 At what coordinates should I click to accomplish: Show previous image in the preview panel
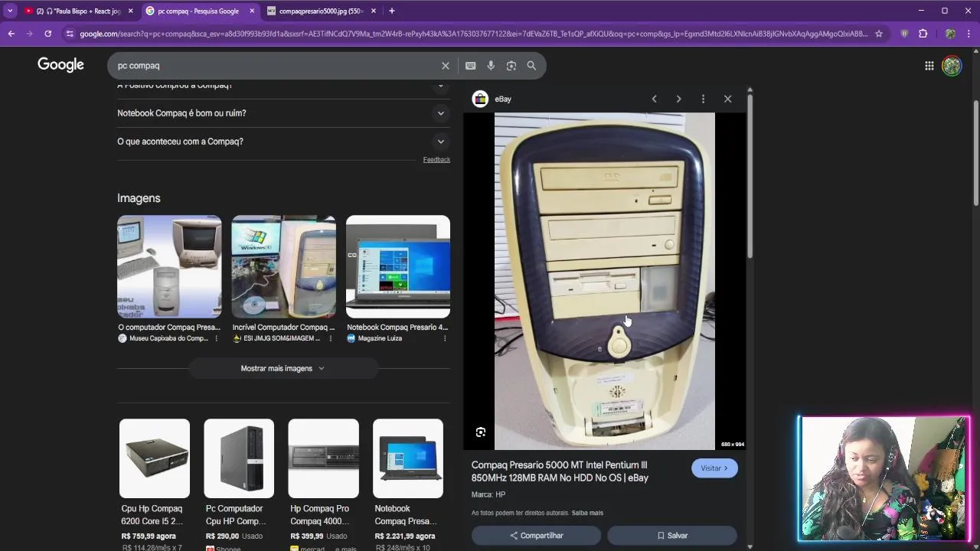[654, 99]
